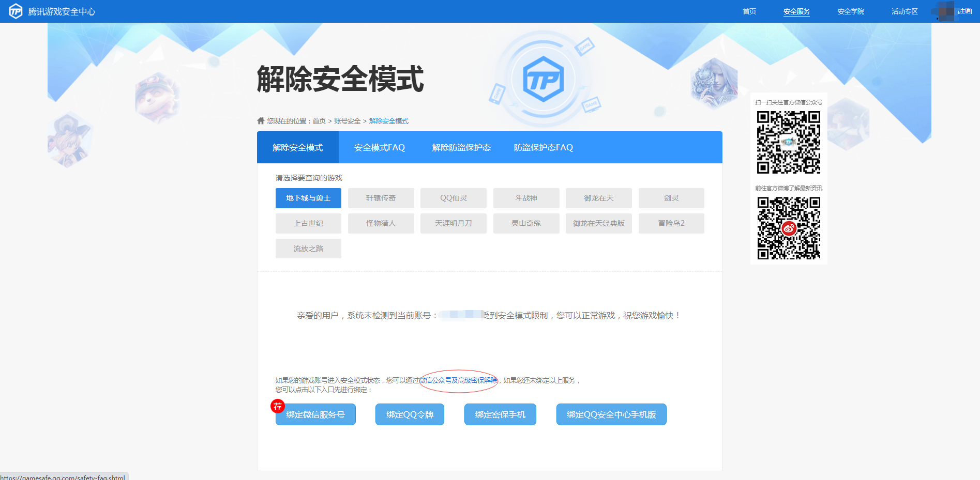This screenshot has height=480, width=980.
Task: Click the Weibo QR code image
Action: 789,228
